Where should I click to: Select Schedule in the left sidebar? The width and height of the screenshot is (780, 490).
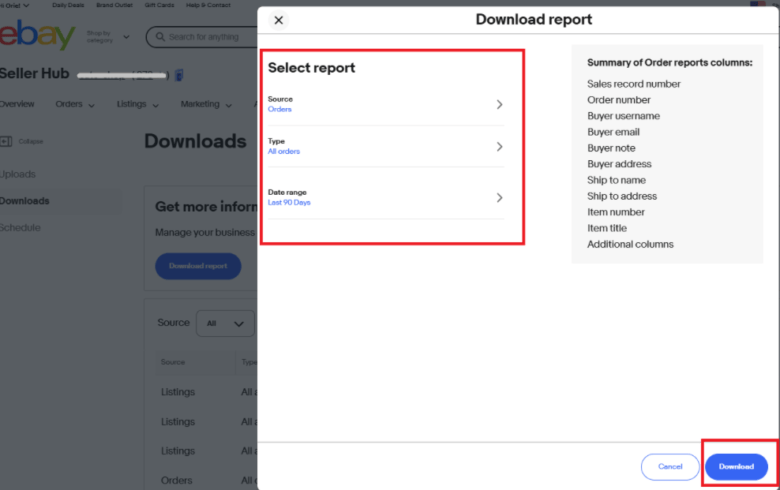[20, 227]
